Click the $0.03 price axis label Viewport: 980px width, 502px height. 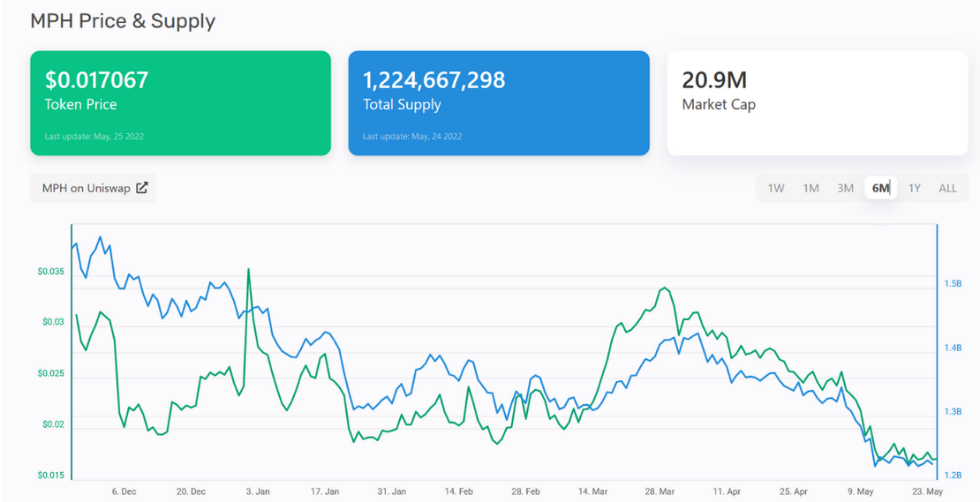click(53, 322)
